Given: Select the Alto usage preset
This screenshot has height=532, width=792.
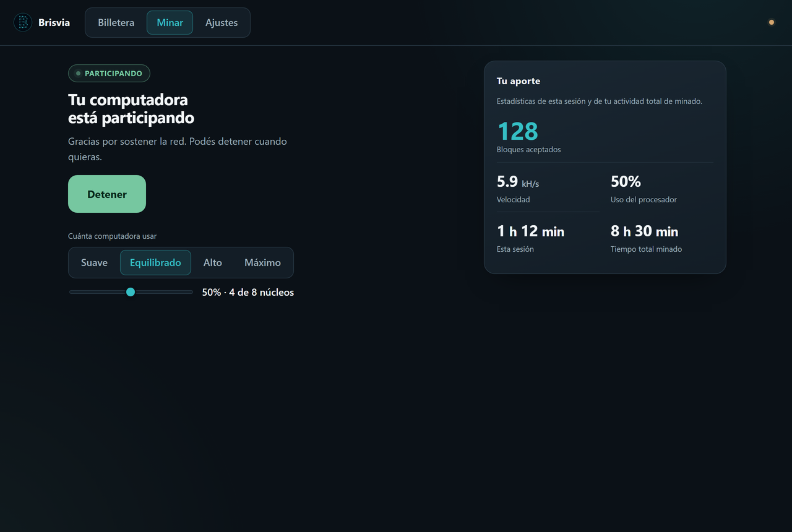Looking at the screenshot, I should [213, 262].
